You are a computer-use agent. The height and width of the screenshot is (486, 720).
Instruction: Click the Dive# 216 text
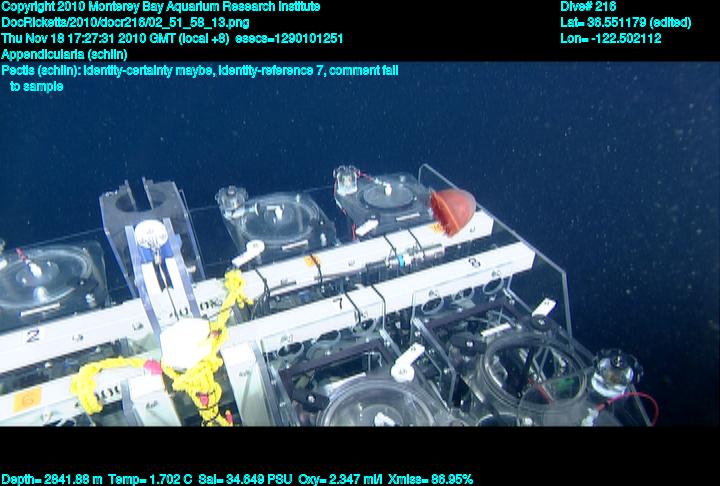click(590, 7)
